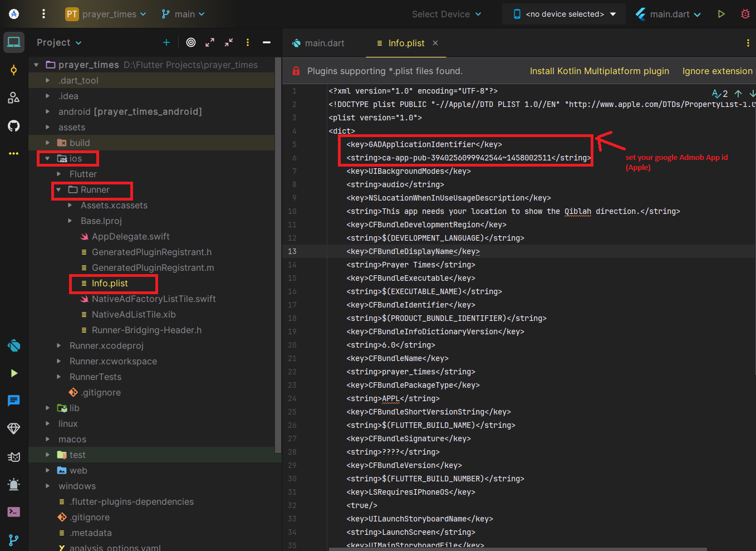Screen dimensions: 756x551
Task: Collapse all project tree items icon
Action: point(229,42)
